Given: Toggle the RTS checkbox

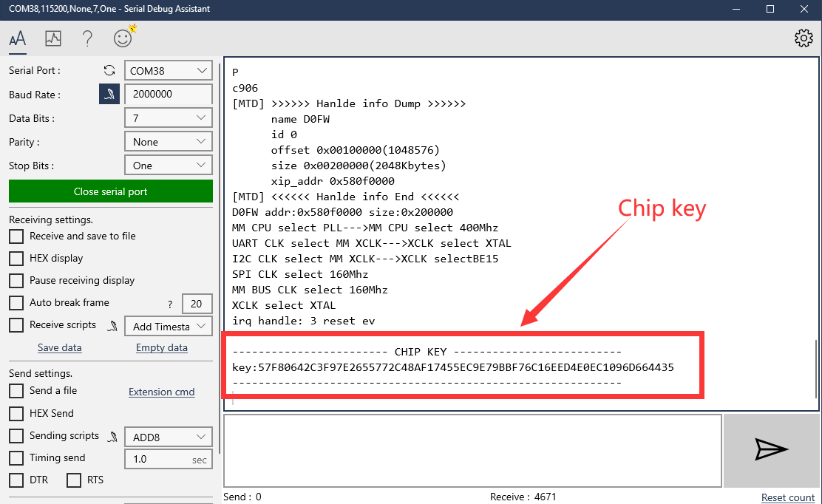Looking at the screenshot, I should pos(74,480).
